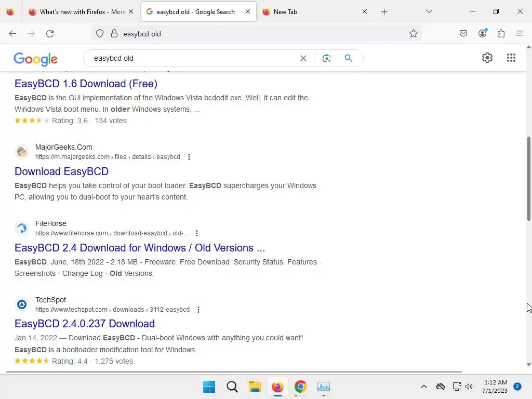Bookmark this page with the star icon
This screenshot has height=399, width=532.
[x=413, y=34]
